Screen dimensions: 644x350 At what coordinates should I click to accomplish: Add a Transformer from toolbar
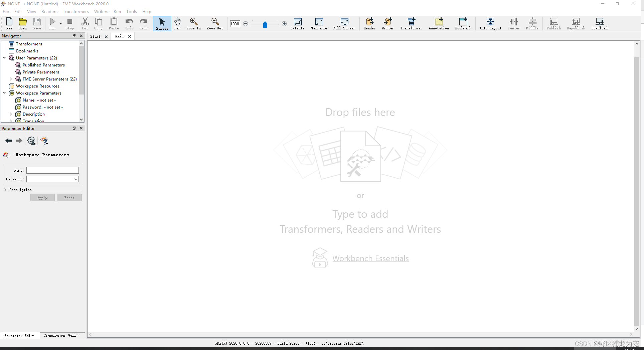pyautogui.click(x=412, y=24)
